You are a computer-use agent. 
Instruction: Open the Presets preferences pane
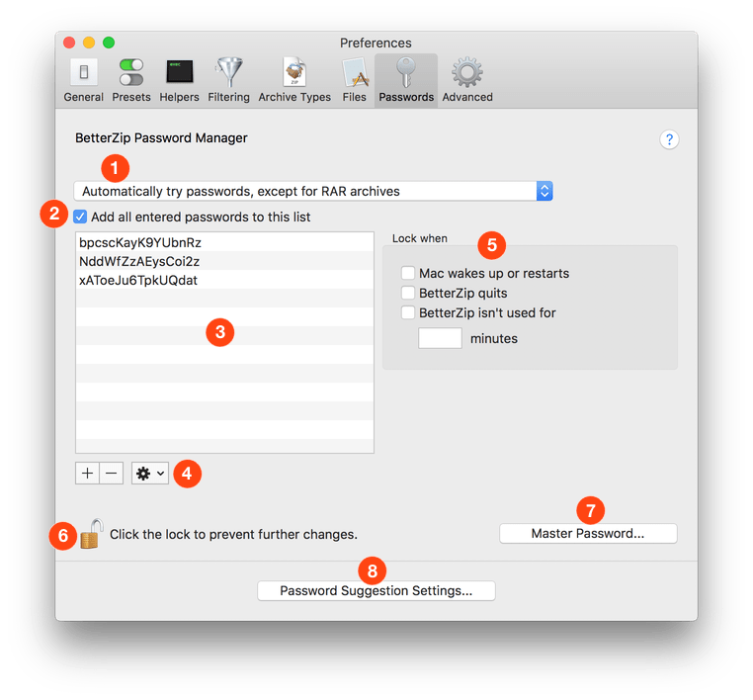pyautogui.click(x=131, y=80)
